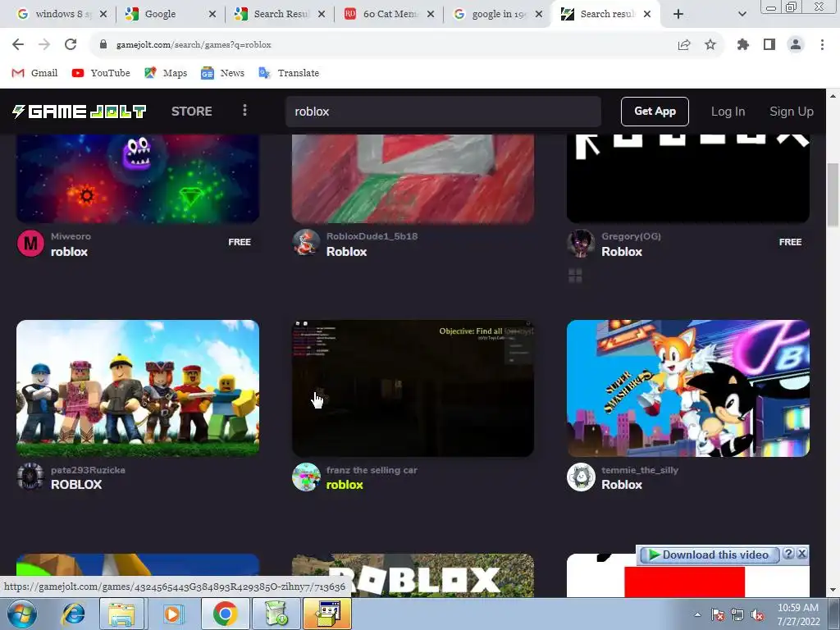Focus the roblox search field
The height and width of the screenshot is (630, 840).
(443, 112)
